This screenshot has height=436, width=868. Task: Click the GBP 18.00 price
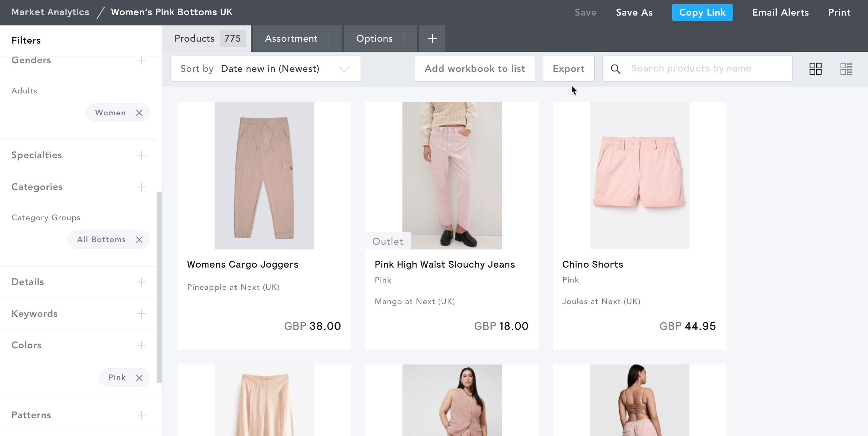(501, 326)
